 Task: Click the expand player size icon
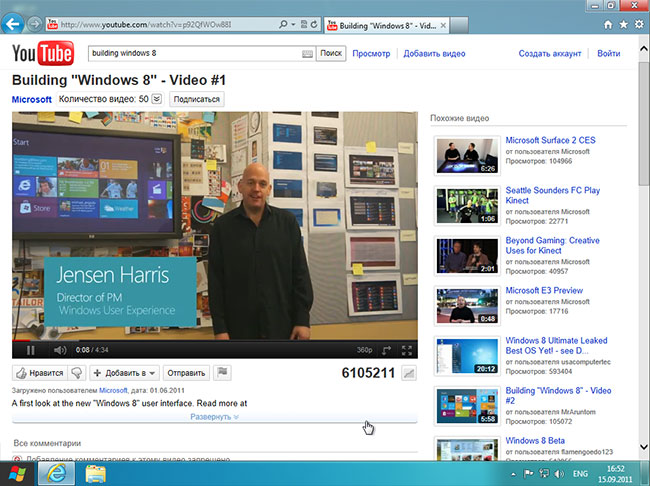(x=386, y=350)
